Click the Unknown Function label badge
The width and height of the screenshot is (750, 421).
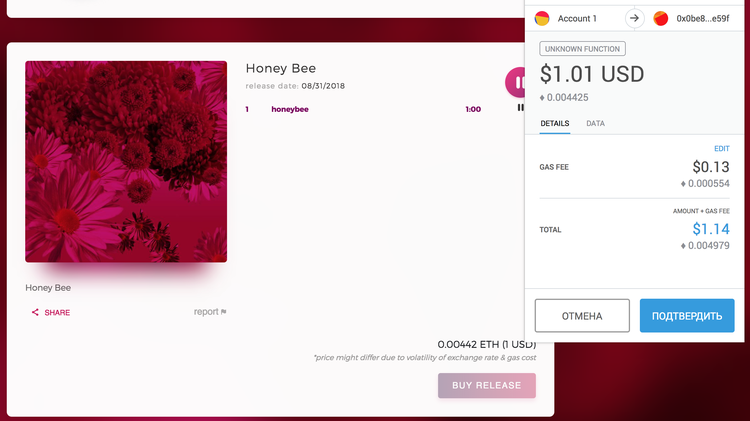[x=581, y=48]
